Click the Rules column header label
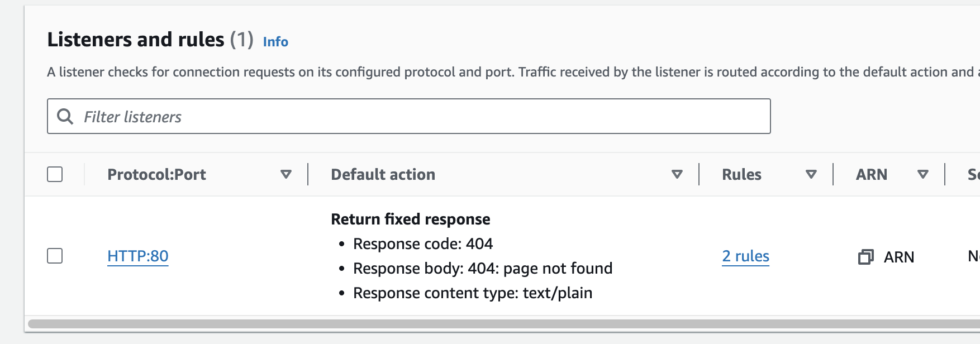 (741, 175)
